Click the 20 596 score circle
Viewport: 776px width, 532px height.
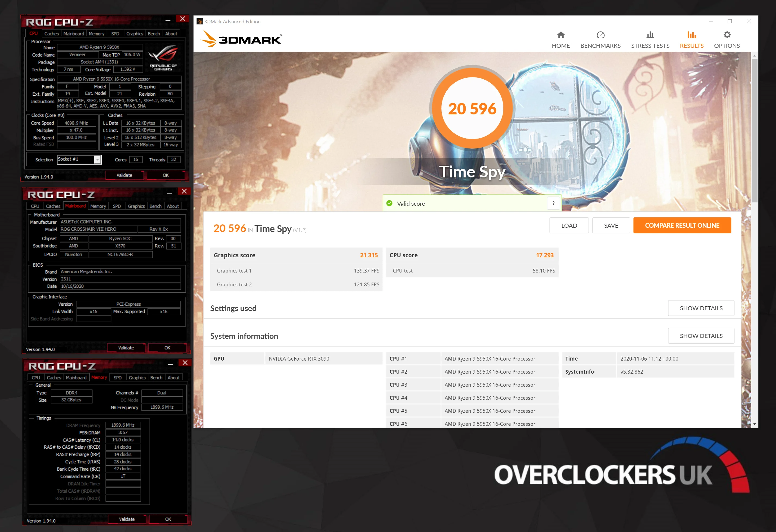472,108
